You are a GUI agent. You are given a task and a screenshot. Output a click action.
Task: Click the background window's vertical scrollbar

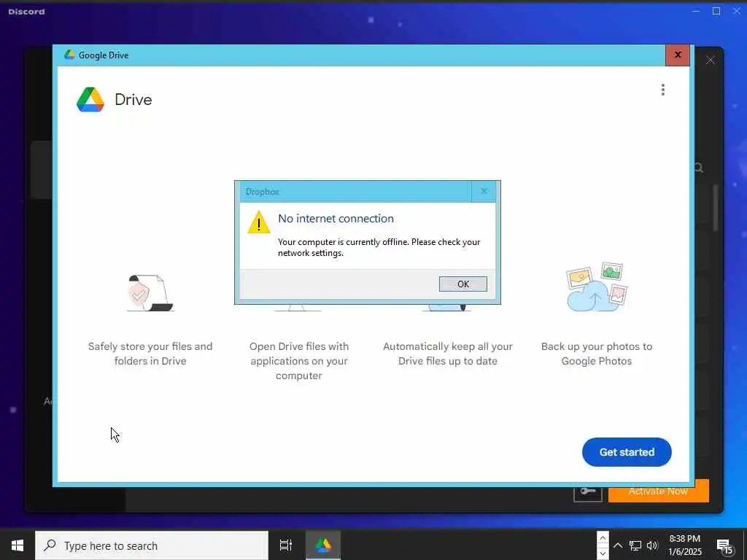tap(716, 208)
